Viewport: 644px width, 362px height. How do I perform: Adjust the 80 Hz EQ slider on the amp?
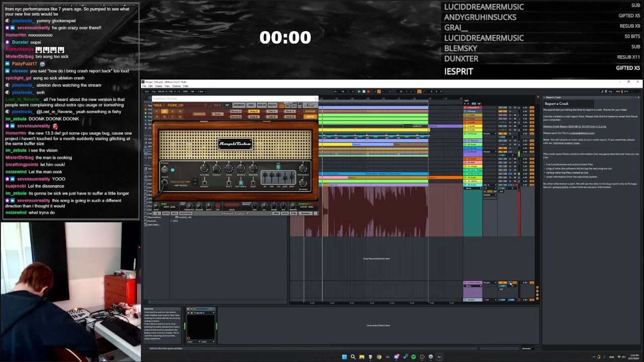click(265, 174)
